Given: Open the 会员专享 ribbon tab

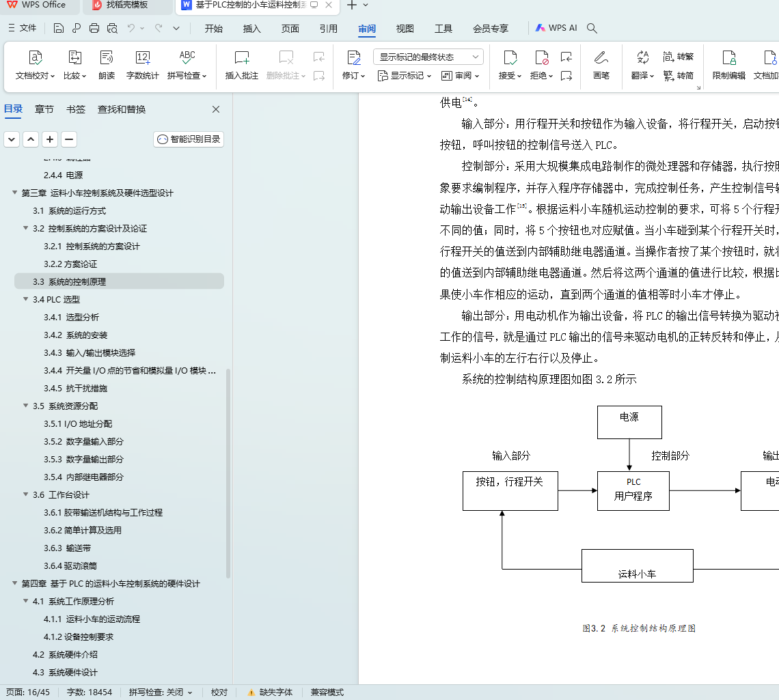Looking at the screenshot, I should tap(491, 29).
